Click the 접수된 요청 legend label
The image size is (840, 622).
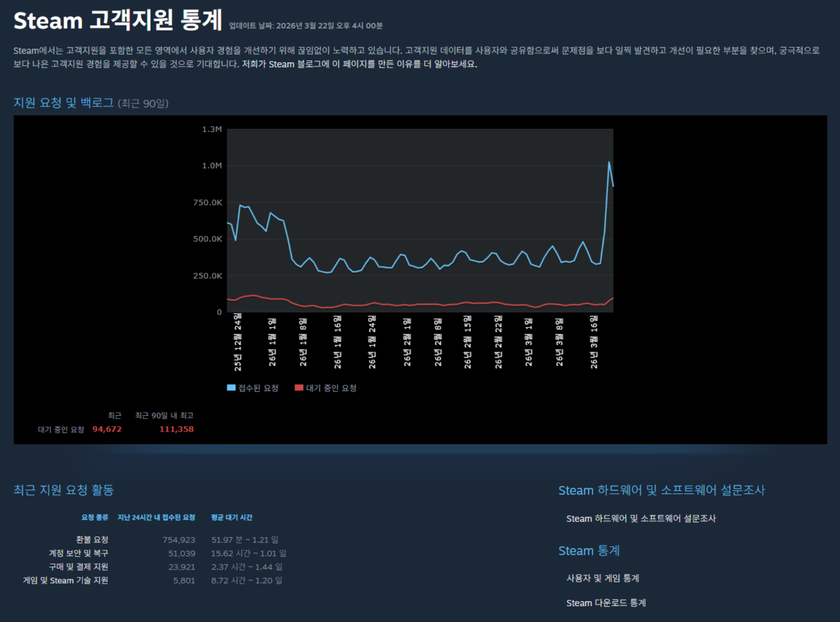[258, 388]
